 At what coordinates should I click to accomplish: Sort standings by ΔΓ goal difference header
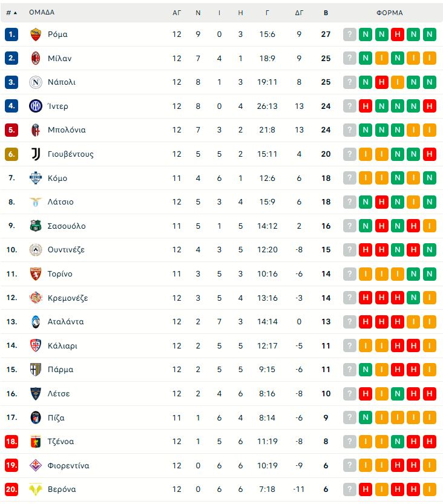[299, 12]
